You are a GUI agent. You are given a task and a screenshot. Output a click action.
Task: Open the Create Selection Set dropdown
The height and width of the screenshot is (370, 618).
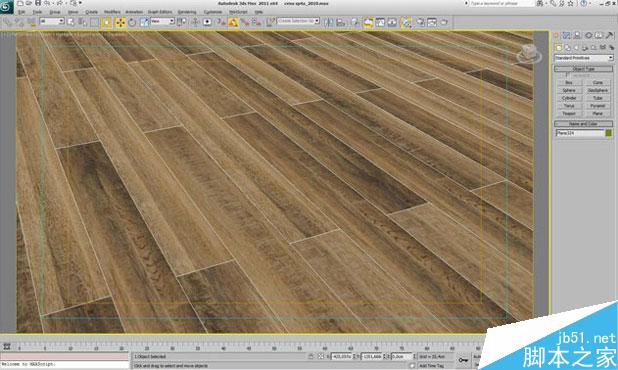click(298, 21)
